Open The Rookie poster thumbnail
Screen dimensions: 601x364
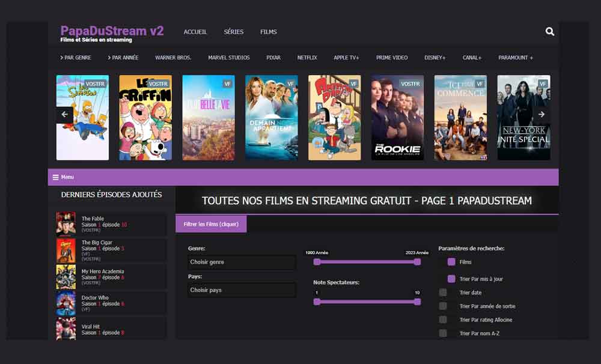click(397, 118)
